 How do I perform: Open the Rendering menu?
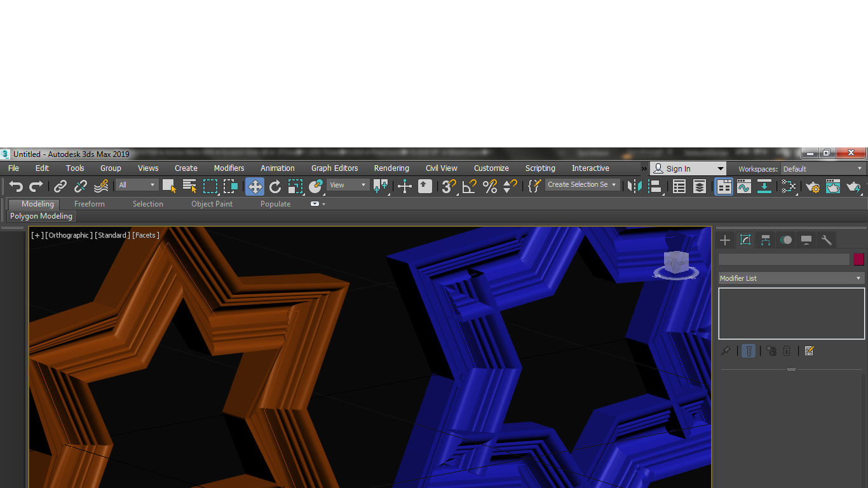click(x=391, y=168)
